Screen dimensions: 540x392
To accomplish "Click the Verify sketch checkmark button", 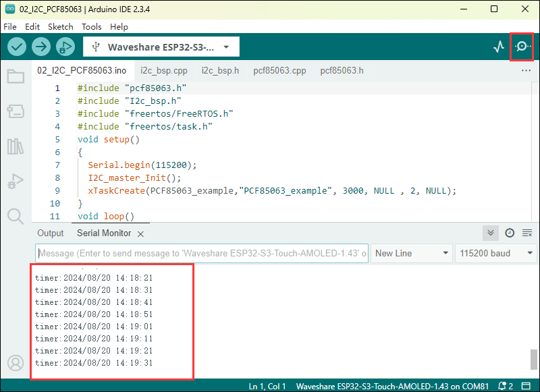I will pos(17,47).
